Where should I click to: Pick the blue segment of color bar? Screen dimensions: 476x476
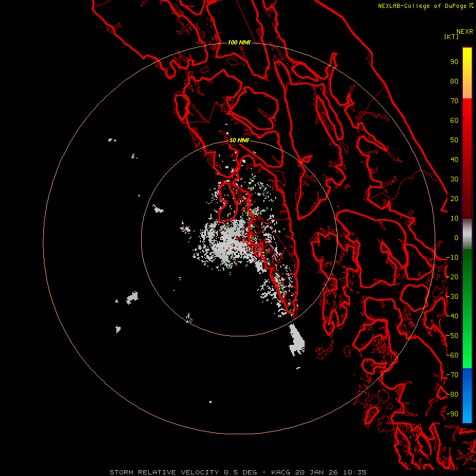point(467,396)
